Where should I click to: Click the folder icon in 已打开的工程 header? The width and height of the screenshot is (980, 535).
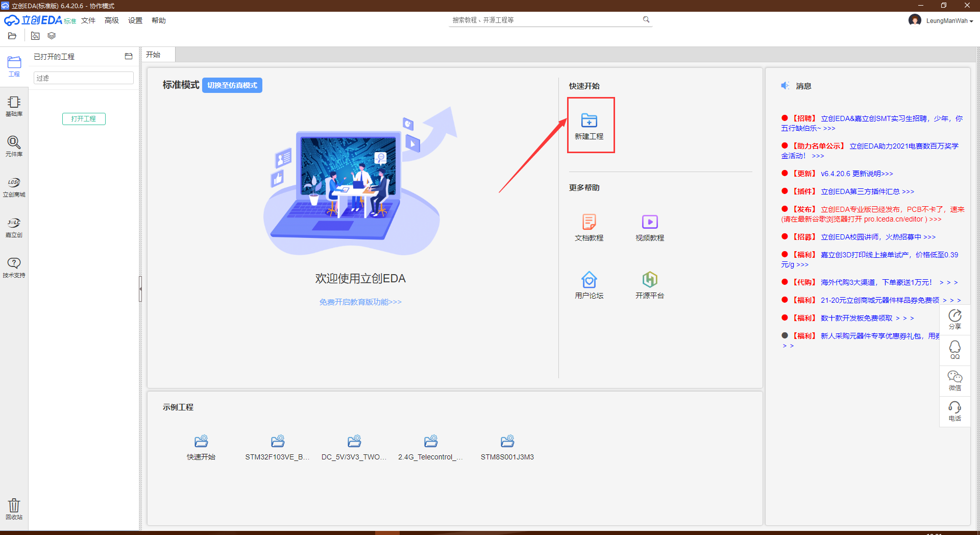pyautogui.click(x=129, y=56)
